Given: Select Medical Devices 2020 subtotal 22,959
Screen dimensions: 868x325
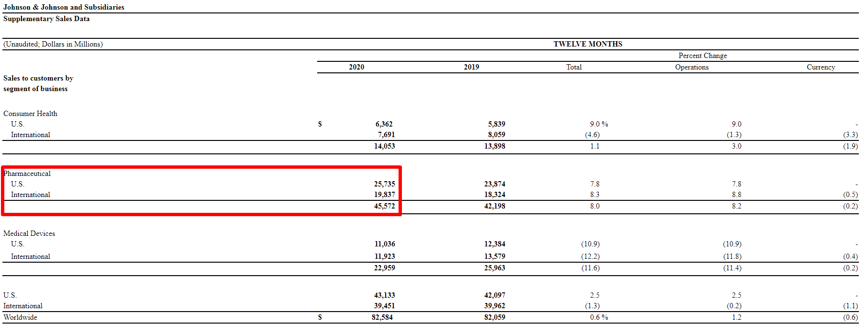Looking at the screenshot, I should [x=385, y=268].
